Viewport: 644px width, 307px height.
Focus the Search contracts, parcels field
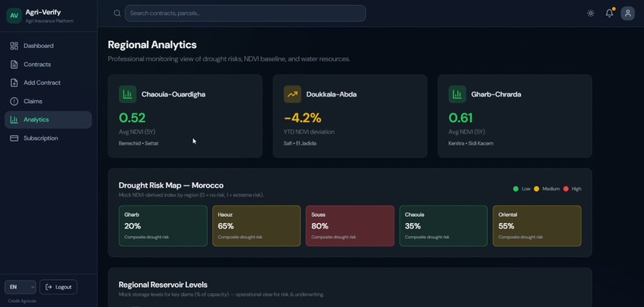(245, 13)
